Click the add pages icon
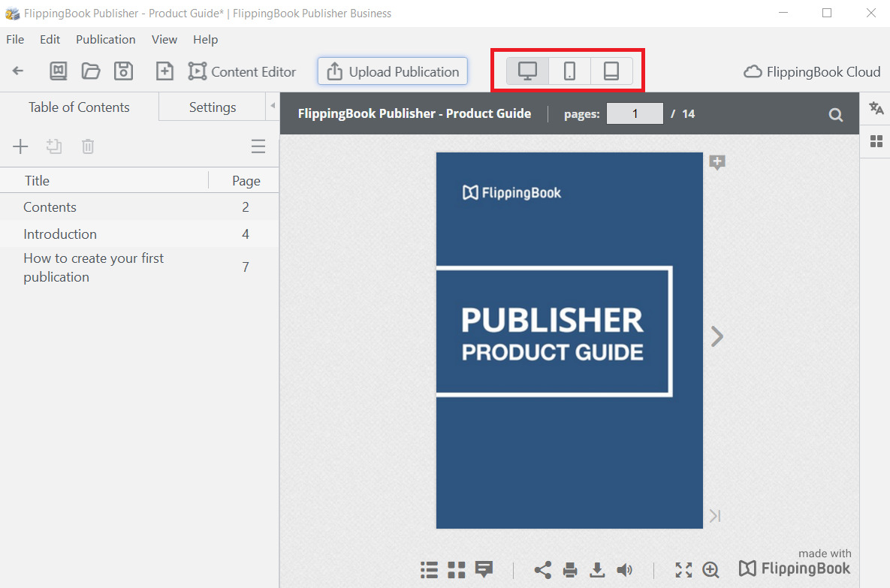Viewport: 890px width, 588px height. coord(164,71)
